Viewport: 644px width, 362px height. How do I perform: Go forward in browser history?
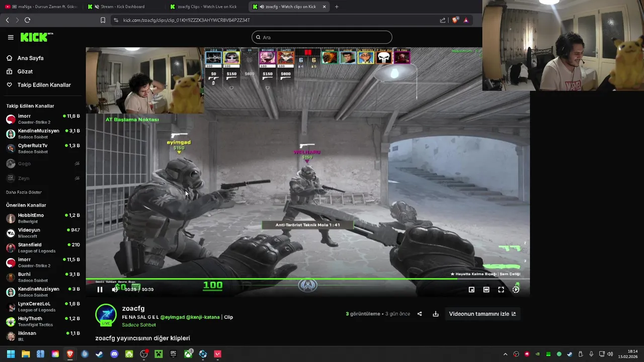point(17,20)
